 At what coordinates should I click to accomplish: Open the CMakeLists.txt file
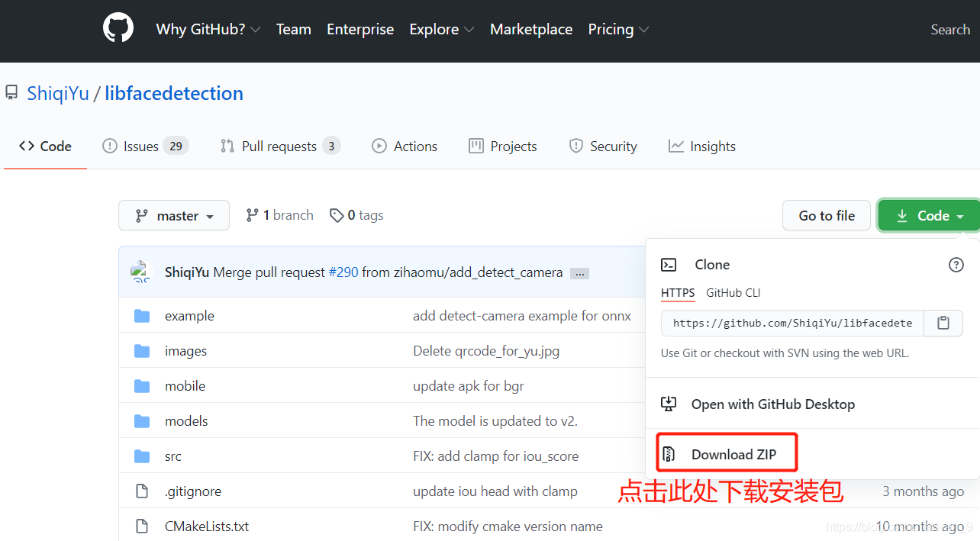tap(207, 527)
